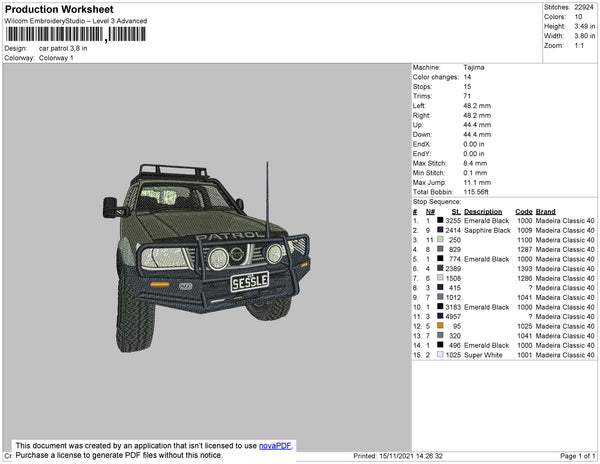
Task: Click the Code column header
Action: (523, 212)
